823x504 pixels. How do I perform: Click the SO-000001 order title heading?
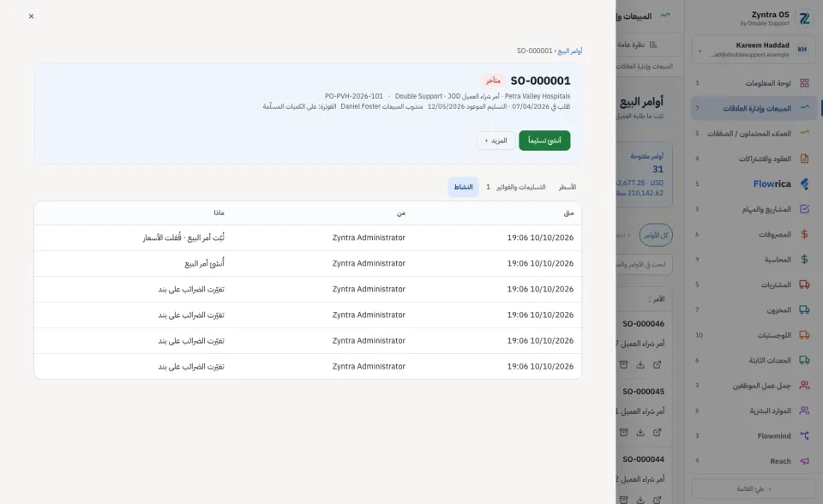point(540,81)
